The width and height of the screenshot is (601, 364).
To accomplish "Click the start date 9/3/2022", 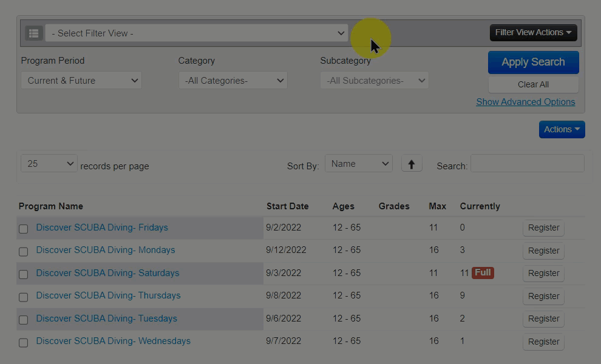I will click(x=284, y=273).
